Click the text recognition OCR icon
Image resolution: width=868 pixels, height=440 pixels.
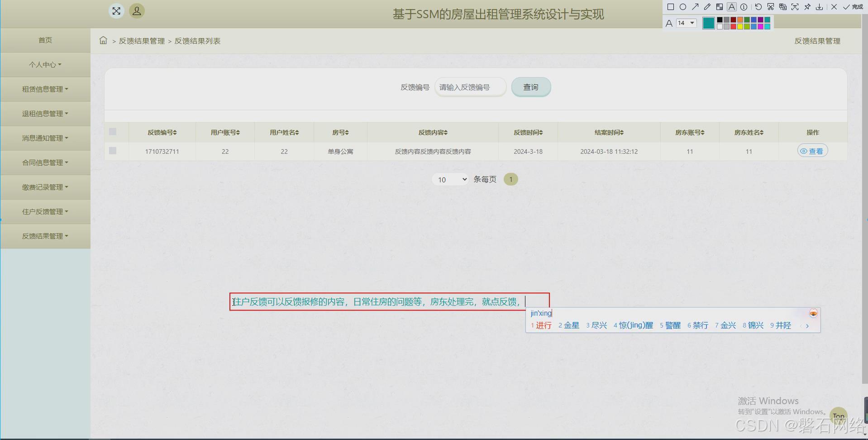[x=795, y=7]
